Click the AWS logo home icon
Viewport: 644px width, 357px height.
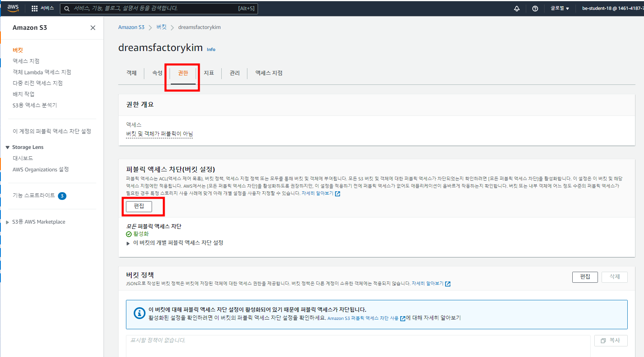coord(13,8)
